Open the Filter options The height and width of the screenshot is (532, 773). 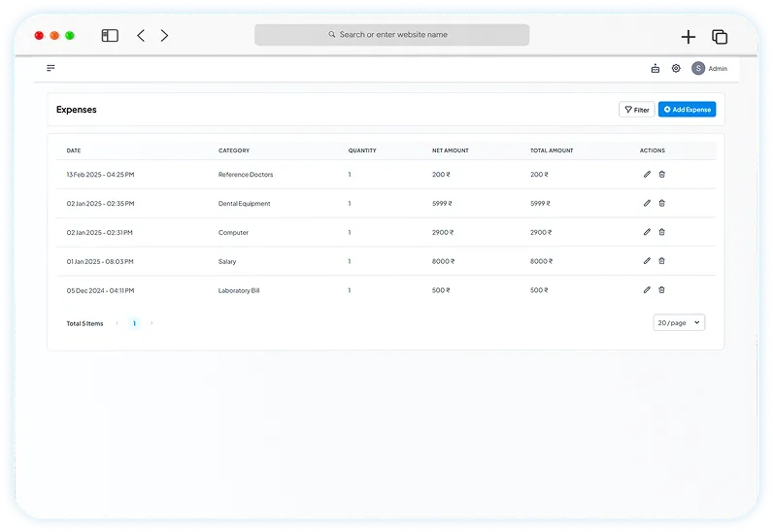[636, 110]
